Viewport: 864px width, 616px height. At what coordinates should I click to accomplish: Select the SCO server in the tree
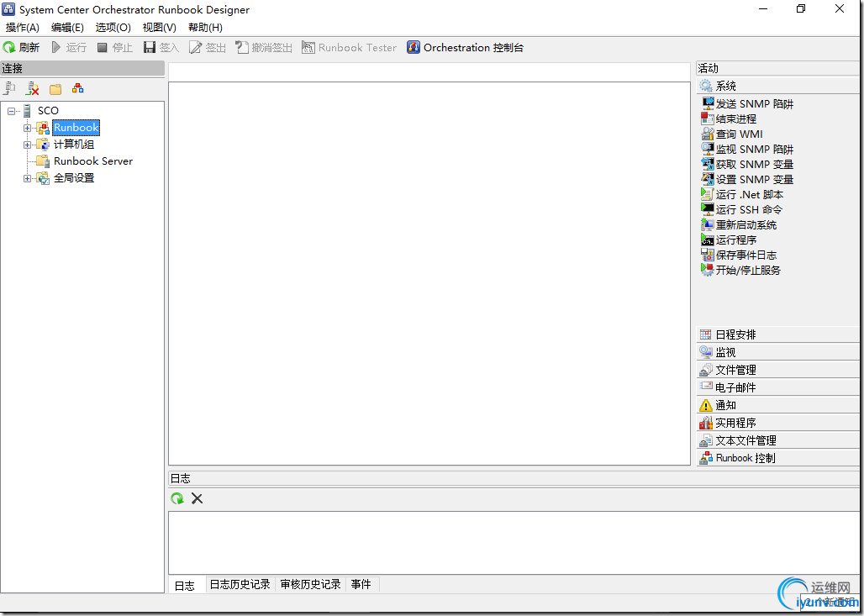coord(48,111)
